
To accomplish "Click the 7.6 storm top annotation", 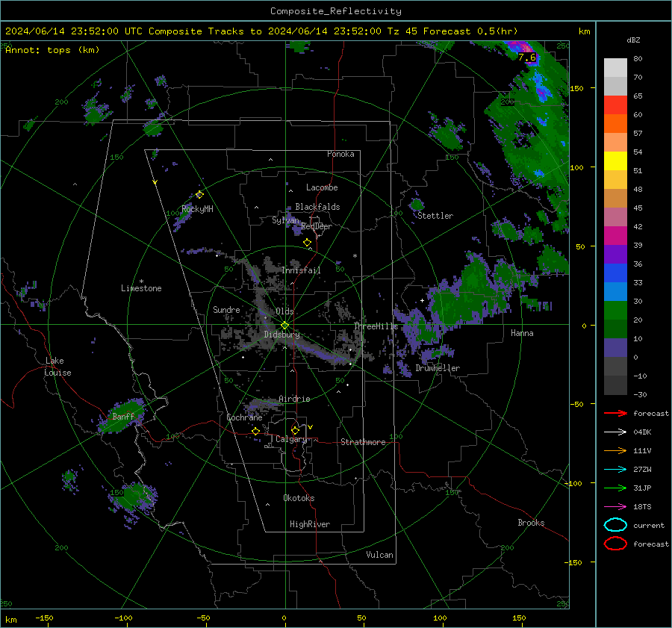I will click(526, 57).
